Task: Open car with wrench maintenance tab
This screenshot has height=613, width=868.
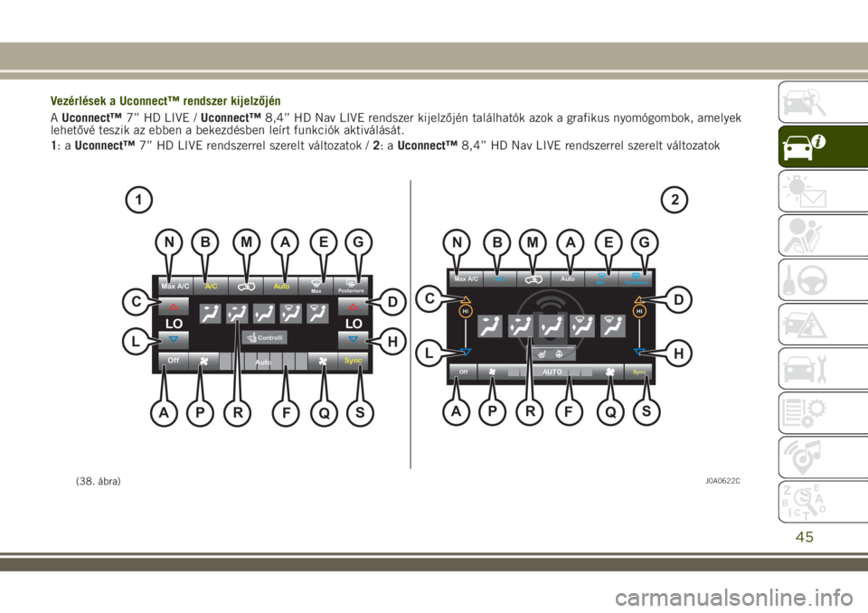Action: point(823,368)
